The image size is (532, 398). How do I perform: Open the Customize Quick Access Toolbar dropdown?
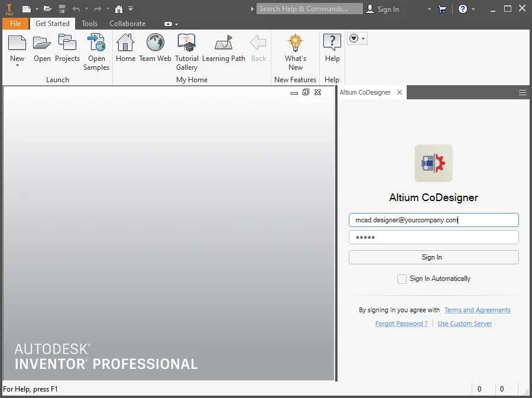[x=131, y=9]
